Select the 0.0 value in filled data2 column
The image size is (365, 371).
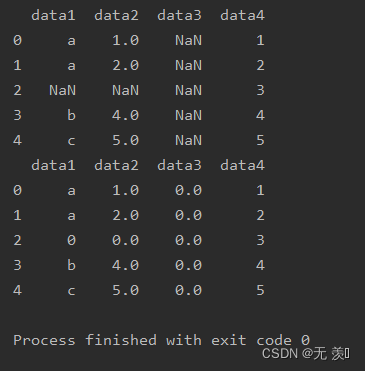coord(125,240)
